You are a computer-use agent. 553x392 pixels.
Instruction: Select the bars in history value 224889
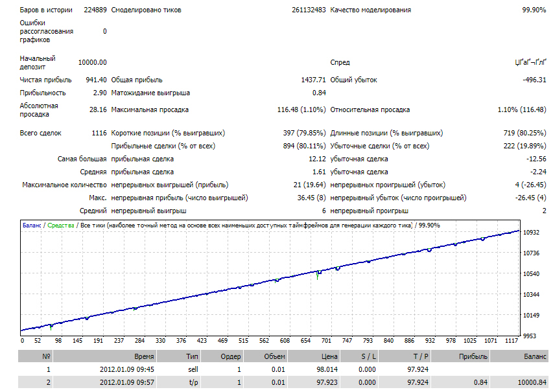tap(95, 10)
